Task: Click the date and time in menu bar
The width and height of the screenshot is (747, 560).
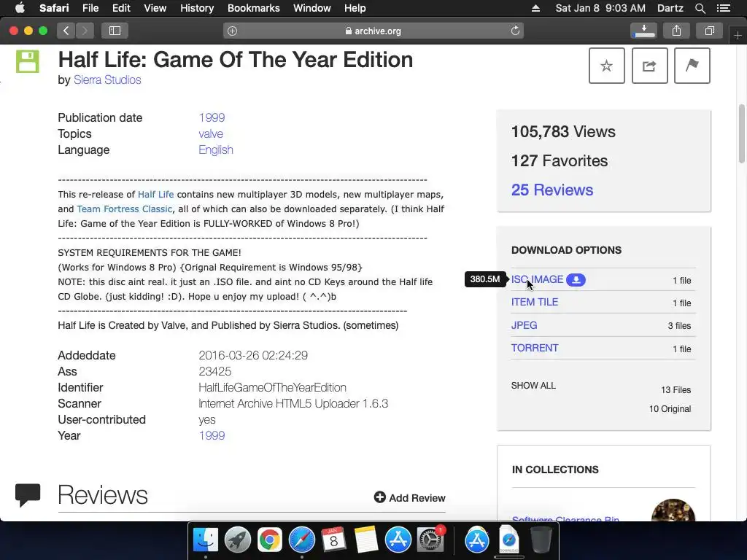Action: [600, 8]
